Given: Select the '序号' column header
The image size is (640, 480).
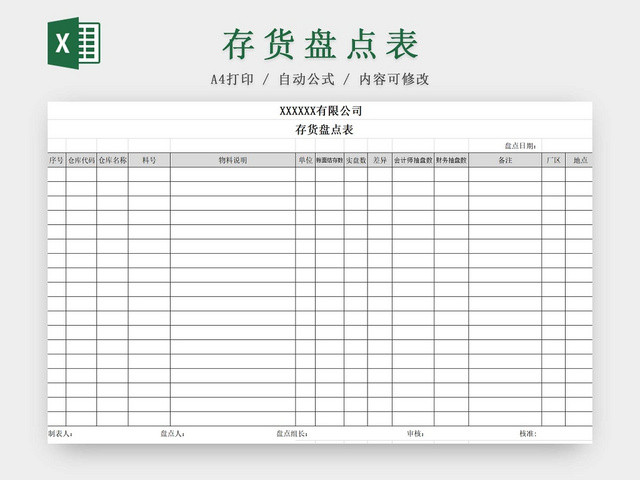Looking at the screenshot, I should pyautogui.click(x=56, y=160).
